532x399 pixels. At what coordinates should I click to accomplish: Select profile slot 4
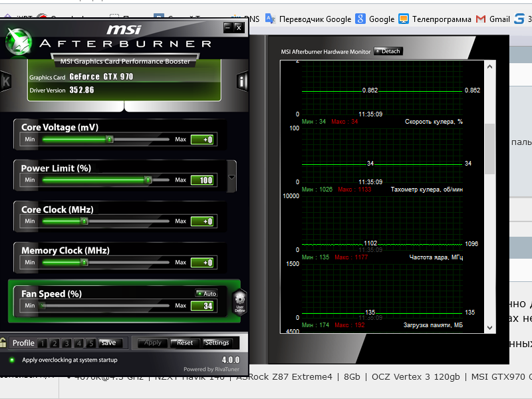[x=79, y=343]
